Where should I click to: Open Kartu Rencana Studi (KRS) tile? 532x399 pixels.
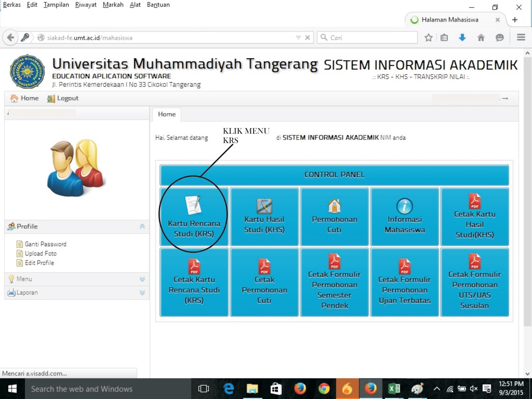click(194, 217)
